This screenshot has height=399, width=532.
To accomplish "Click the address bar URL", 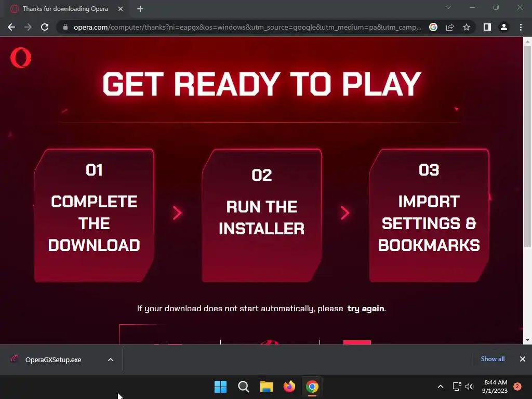I will (x=248, y=27).
